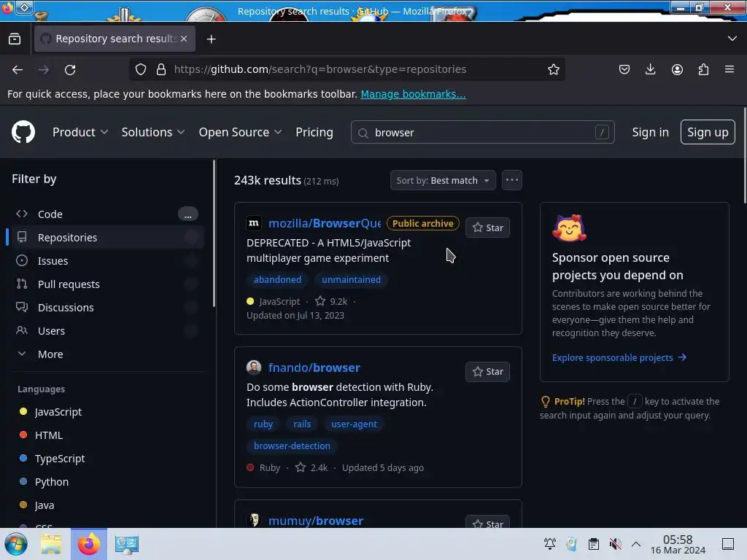Click the GitHub search input field
Screen dimensions: 747x560
(482, 132)
